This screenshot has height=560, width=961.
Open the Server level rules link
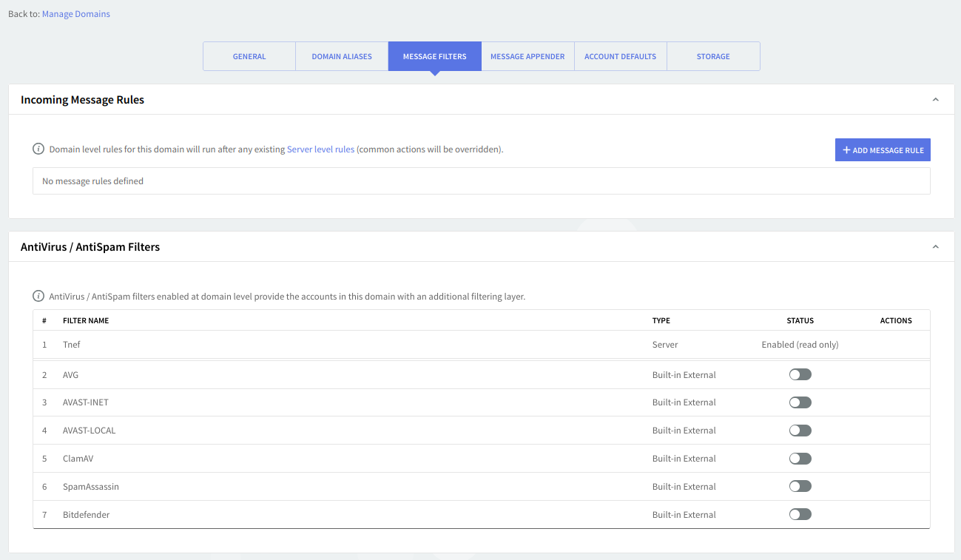coord(320,149)
